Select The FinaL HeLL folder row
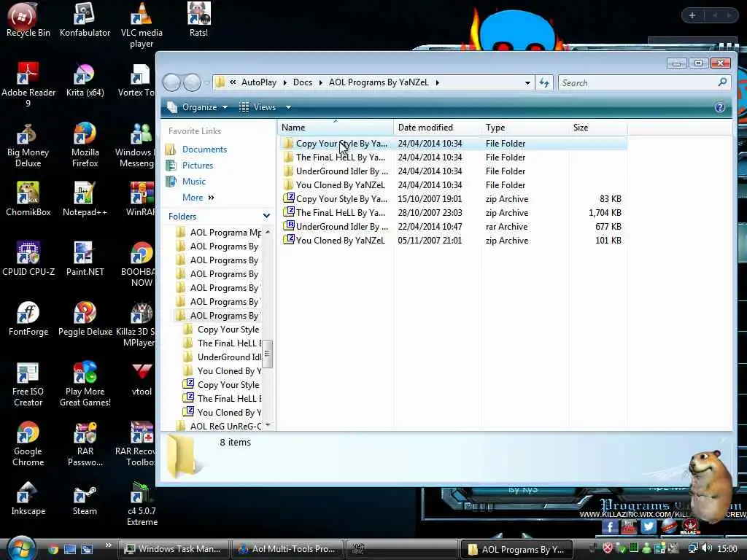 [452, 157]
